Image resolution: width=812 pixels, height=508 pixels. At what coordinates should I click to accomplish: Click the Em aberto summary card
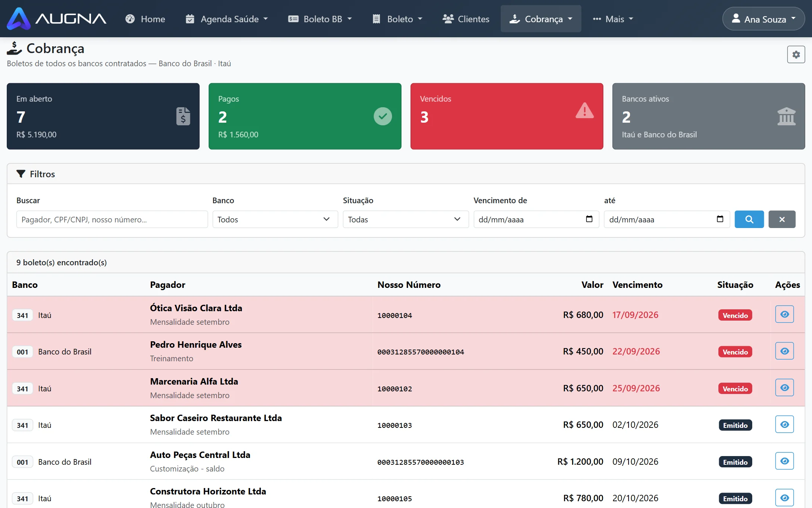[x=103, y=116]
